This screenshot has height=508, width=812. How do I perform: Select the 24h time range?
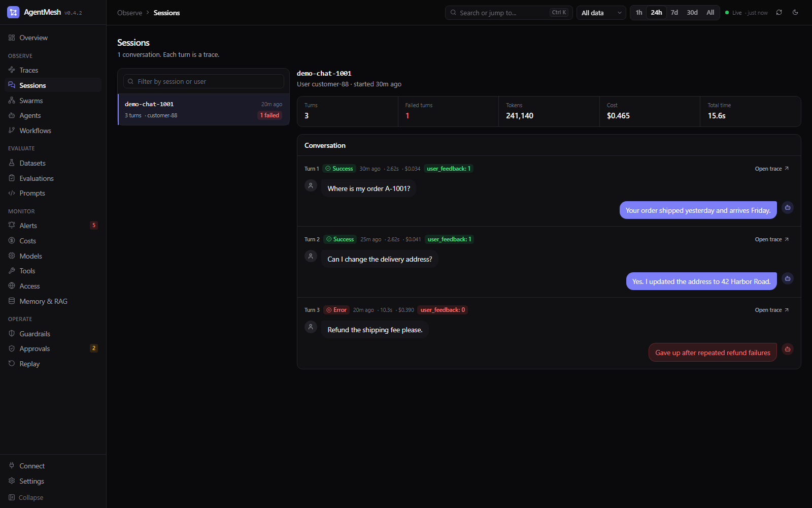pos(656,13)
